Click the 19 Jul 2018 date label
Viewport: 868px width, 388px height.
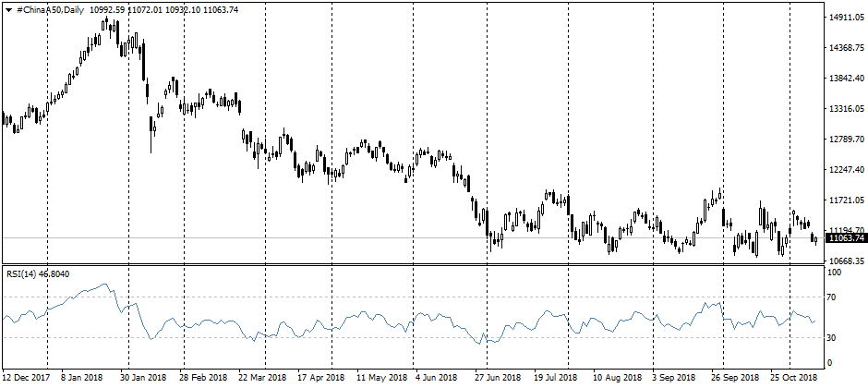pos(557,378)
